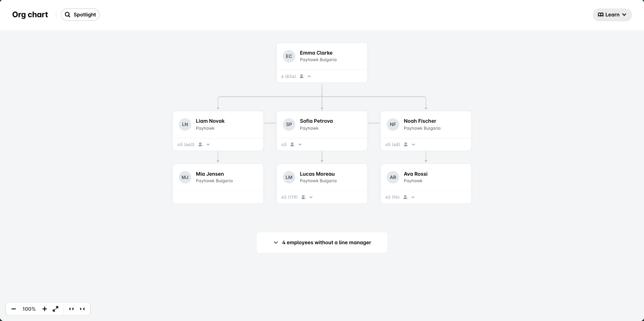Click the Org chart page title
The width and height of the screenshot is (644, 321).
coord(30,14)
